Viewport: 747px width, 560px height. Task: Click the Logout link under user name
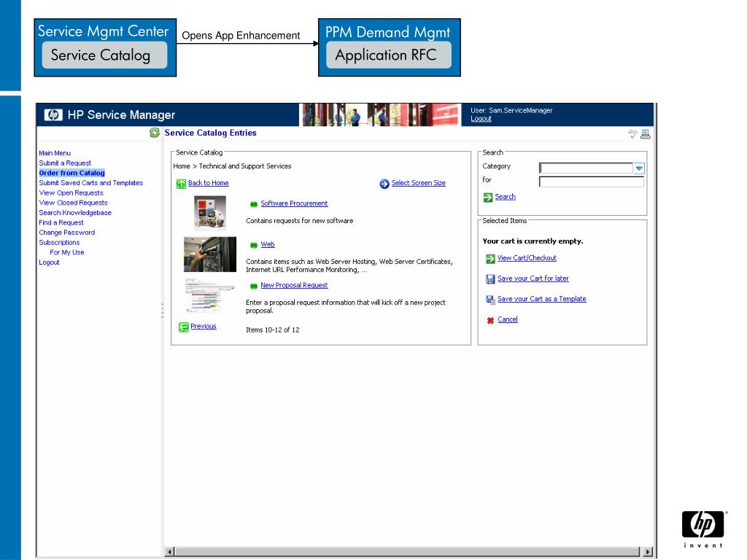(x=481, y=119)
